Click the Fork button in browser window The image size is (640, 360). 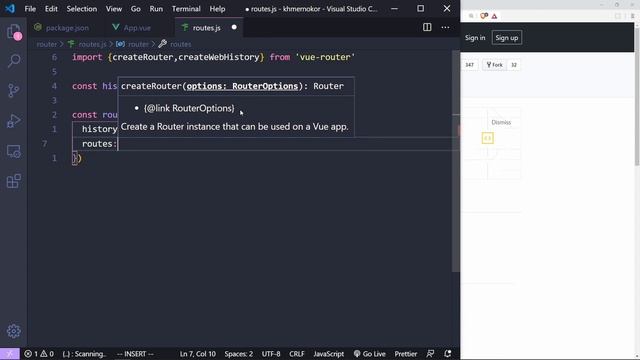(494, 65)
